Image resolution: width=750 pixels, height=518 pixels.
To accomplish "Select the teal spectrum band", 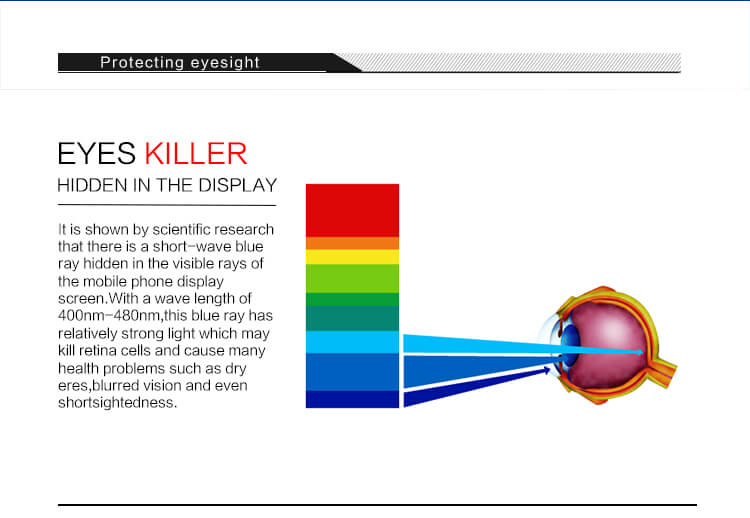I will pyautogui.click(x=352, y=318).
